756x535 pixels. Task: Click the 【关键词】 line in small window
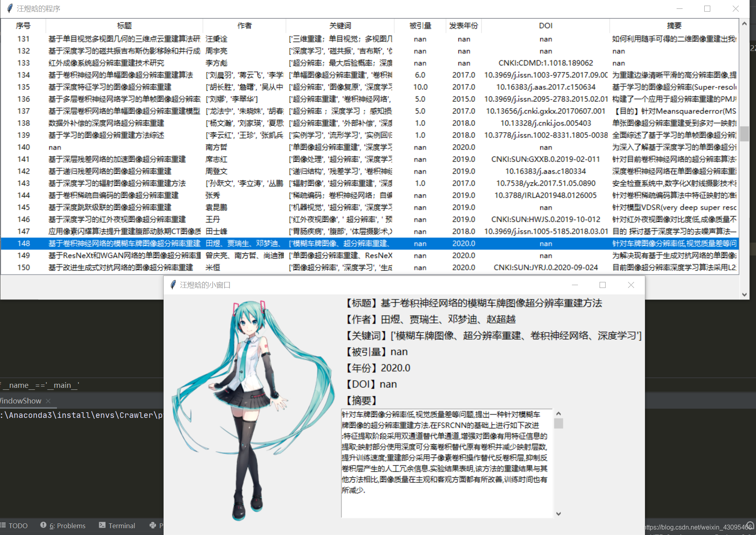tap(493, 335)
